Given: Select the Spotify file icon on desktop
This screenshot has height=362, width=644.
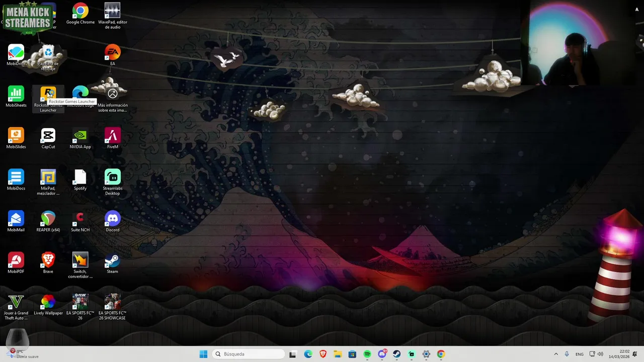Looking at the screenshot, I should 80,180.
